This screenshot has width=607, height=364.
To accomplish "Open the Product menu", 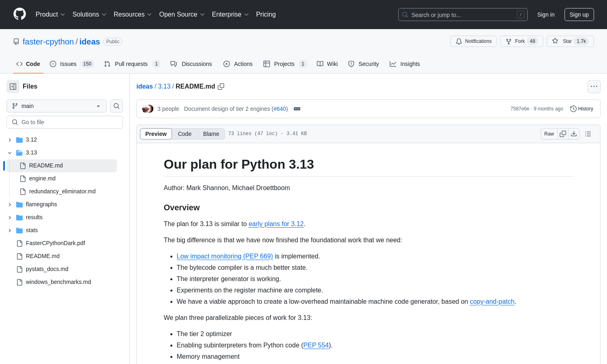I will [50, 14].
